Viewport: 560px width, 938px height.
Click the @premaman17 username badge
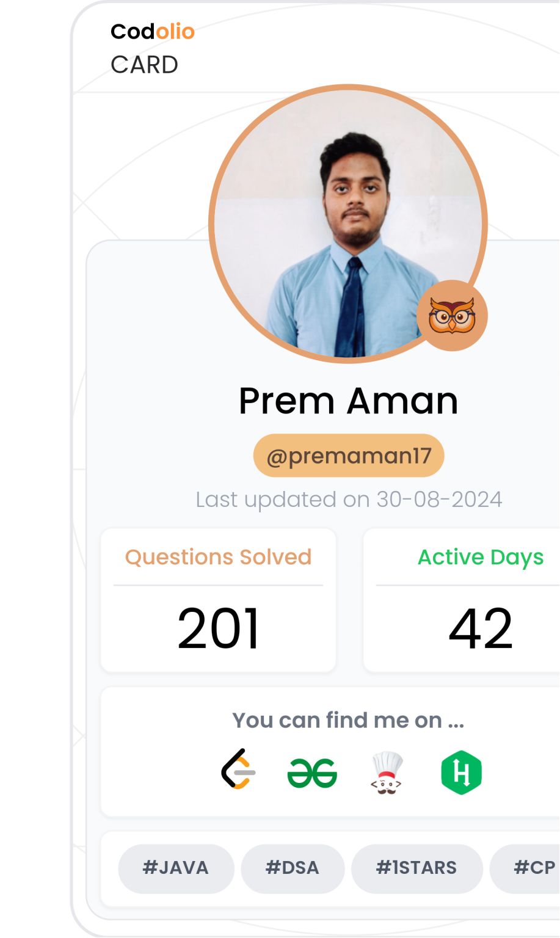349,456
